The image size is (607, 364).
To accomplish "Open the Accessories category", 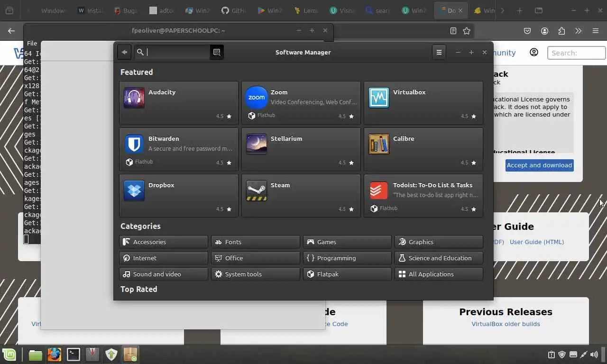I will tap(164, 242).
